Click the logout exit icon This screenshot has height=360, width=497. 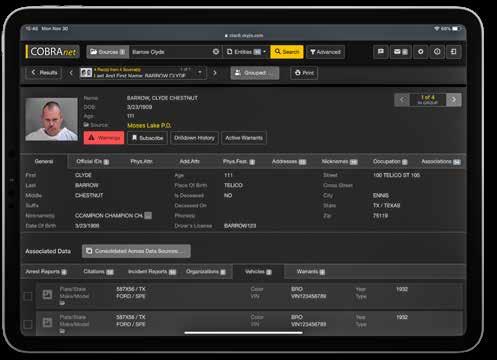point(454,52)
